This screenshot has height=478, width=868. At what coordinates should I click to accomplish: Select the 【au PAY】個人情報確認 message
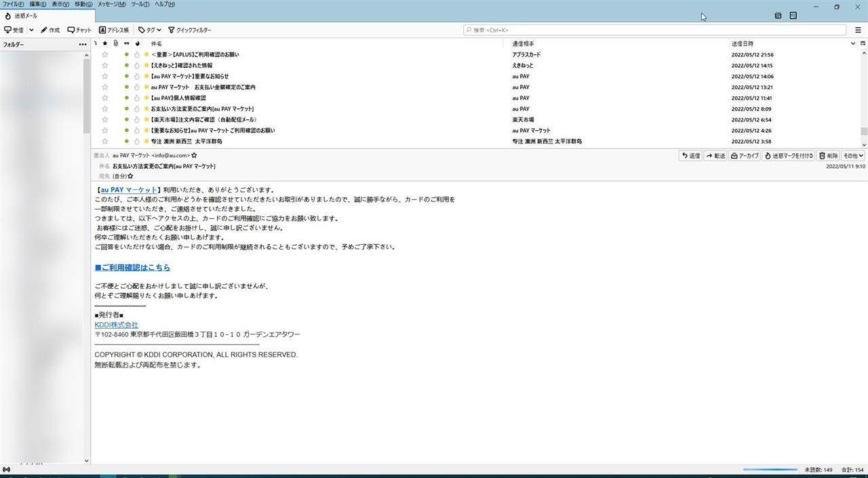coord(178,98)
